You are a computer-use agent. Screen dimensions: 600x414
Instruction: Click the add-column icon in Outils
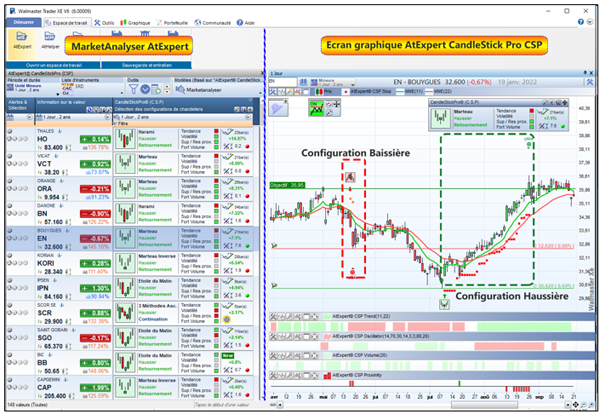(156, 90)
